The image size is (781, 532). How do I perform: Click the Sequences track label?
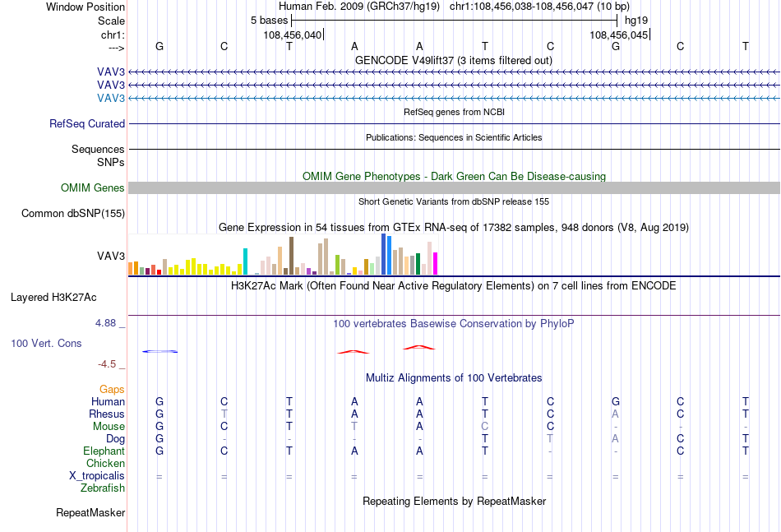coord(98,149)
